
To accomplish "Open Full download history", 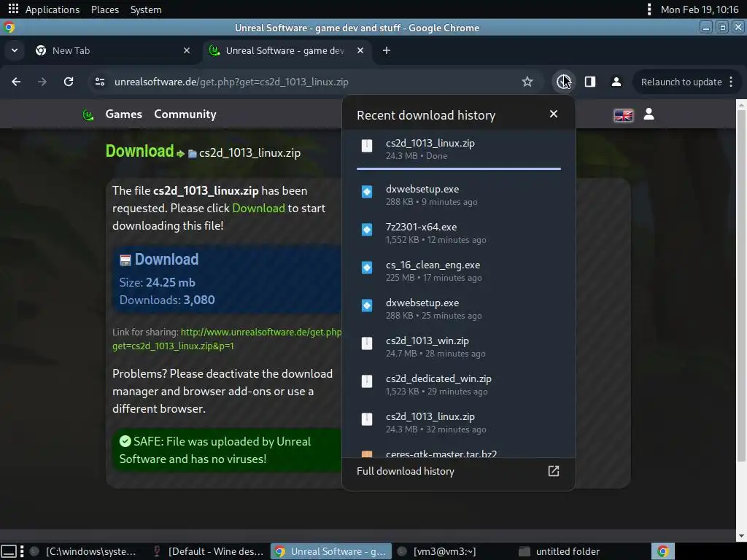I will [x=458, y=472].
